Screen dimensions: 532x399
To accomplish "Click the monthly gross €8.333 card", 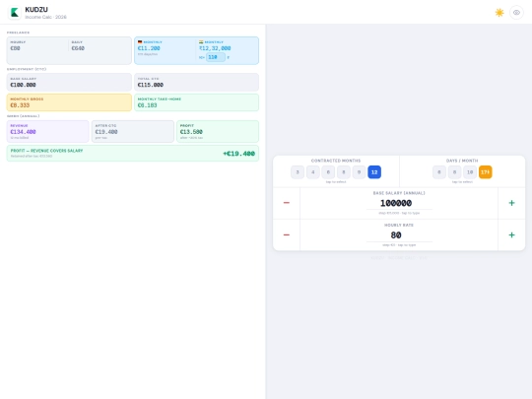I will [69, 102].
